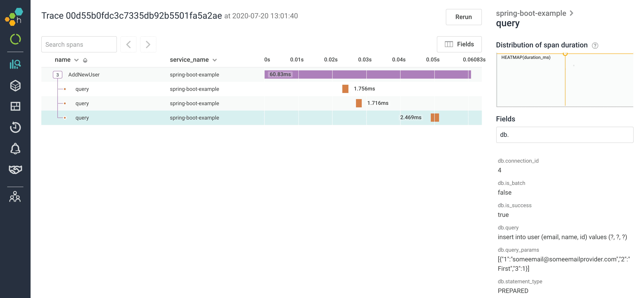
Task: Click the help icon beside Distribution heading
Action: click(595, 45)
